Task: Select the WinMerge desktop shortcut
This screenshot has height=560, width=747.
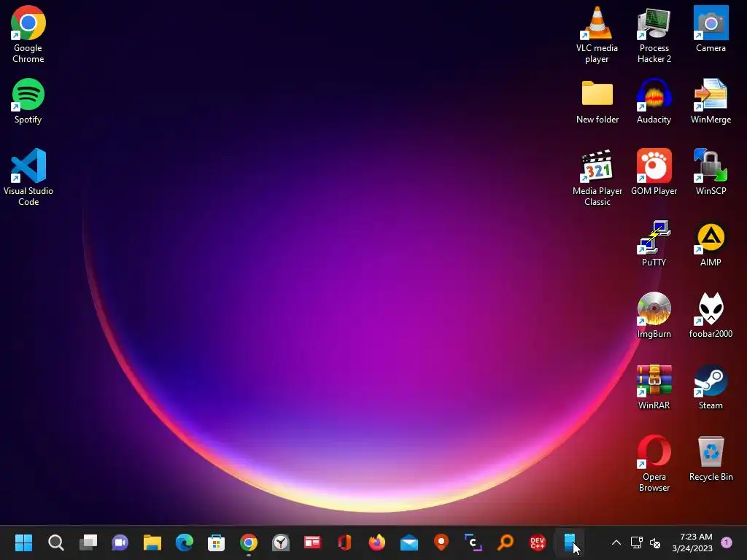Action: (x=711, y=101)
